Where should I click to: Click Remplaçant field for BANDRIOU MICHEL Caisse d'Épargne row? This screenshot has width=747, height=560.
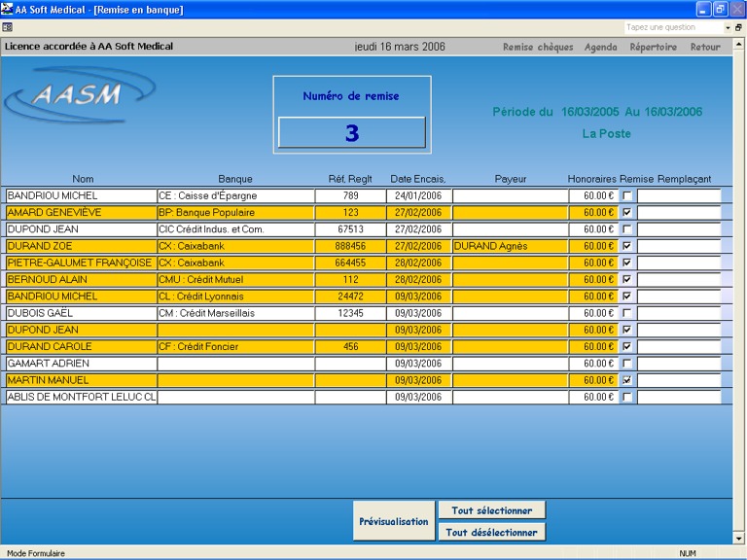click(x=679, y=195)
